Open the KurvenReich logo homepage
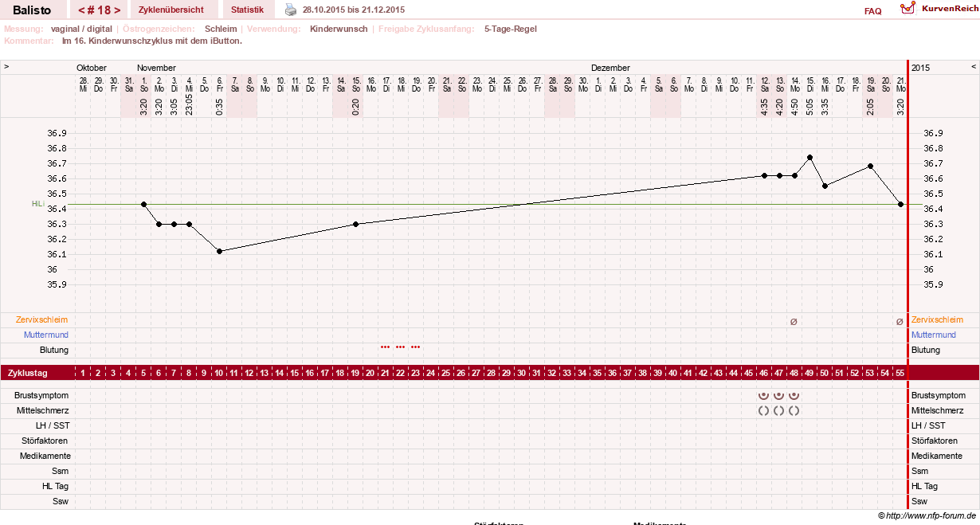The height and width of the screenshot is (525, 980). pyautogui.click(x=938, y=9)
